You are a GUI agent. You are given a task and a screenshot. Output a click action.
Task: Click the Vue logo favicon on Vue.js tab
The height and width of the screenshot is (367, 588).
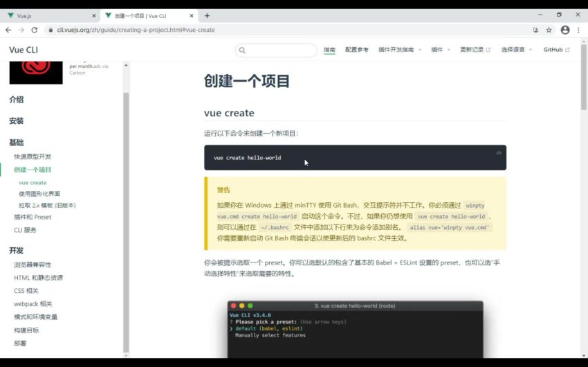pos(10,16)
